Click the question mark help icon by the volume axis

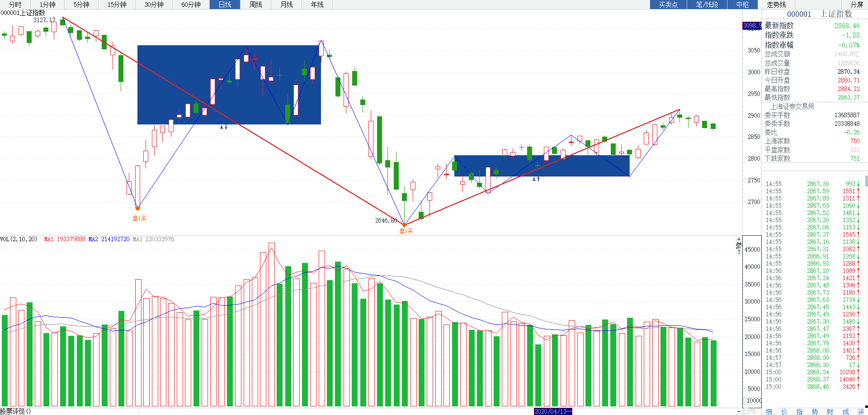pyautogui.click(x=739, y=252)
